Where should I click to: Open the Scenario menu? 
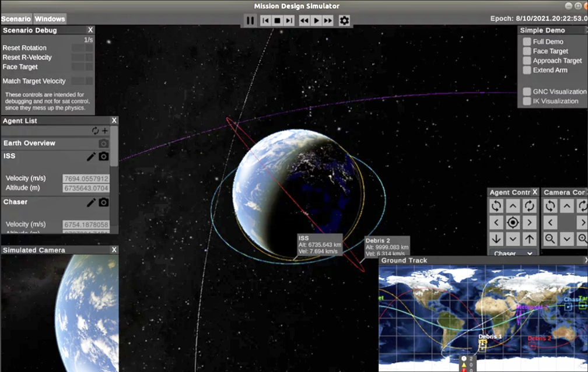(16, 19)
